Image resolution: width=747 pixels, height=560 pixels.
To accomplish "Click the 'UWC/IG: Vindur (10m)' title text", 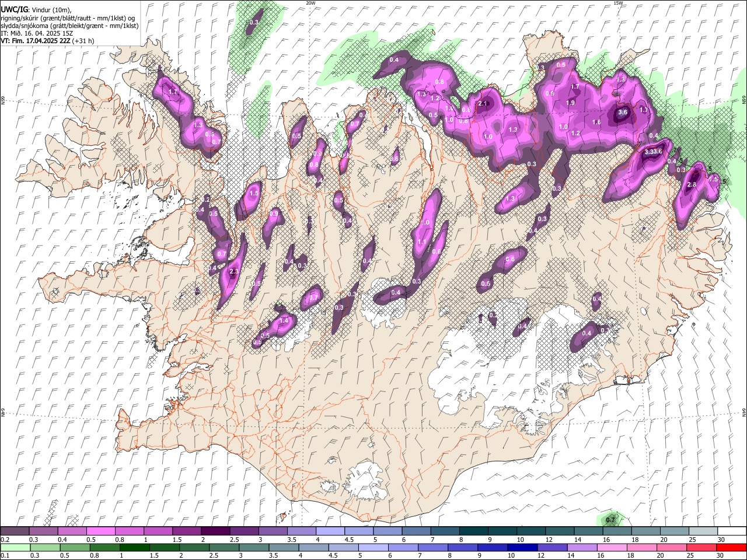I will 36,10.
